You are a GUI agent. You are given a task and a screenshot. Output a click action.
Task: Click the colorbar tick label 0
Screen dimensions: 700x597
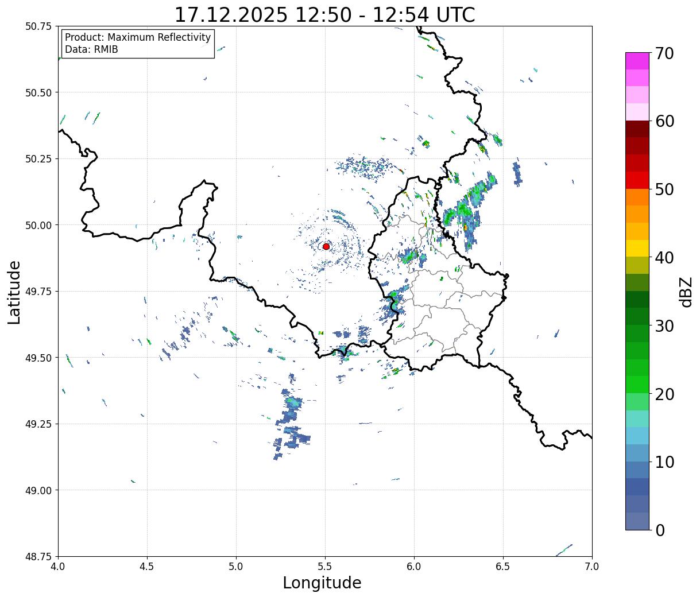(x=660, y=530)
